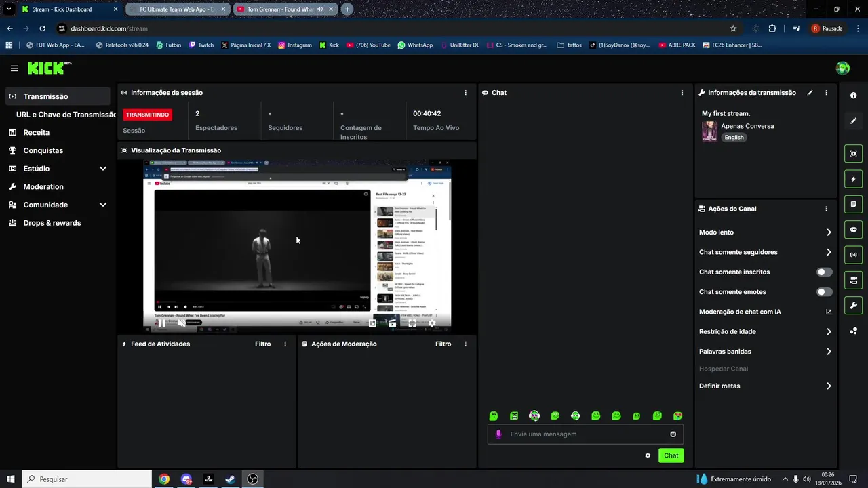This screenshot has height=488, width=868.
Task: Bookmark this page with star icon
Action: [x=733, y=28]
